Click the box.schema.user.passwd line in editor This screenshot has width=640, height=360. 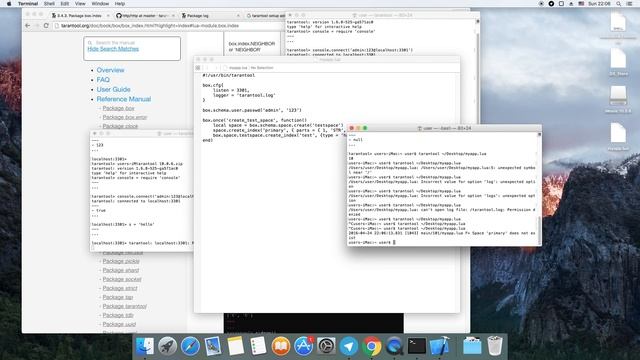252,110
